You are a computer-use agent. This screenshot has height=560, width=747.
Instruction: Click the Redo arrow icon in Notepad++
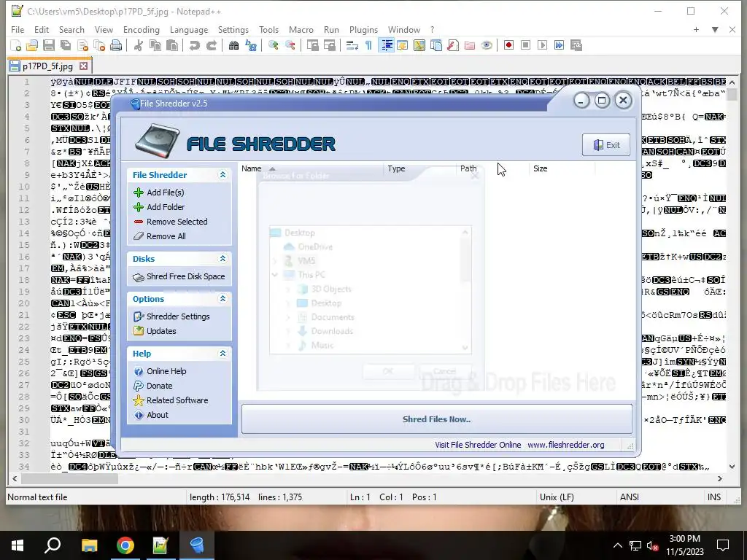tap(211, 46)
